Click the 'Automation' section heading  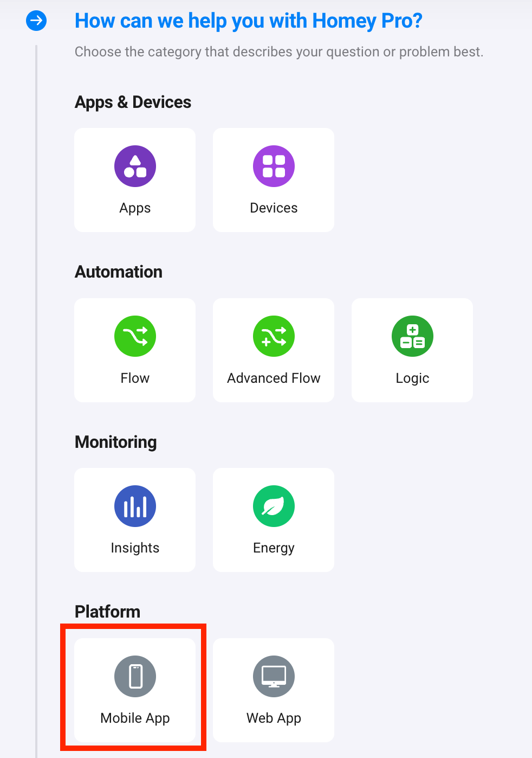[x=119, y=272]
